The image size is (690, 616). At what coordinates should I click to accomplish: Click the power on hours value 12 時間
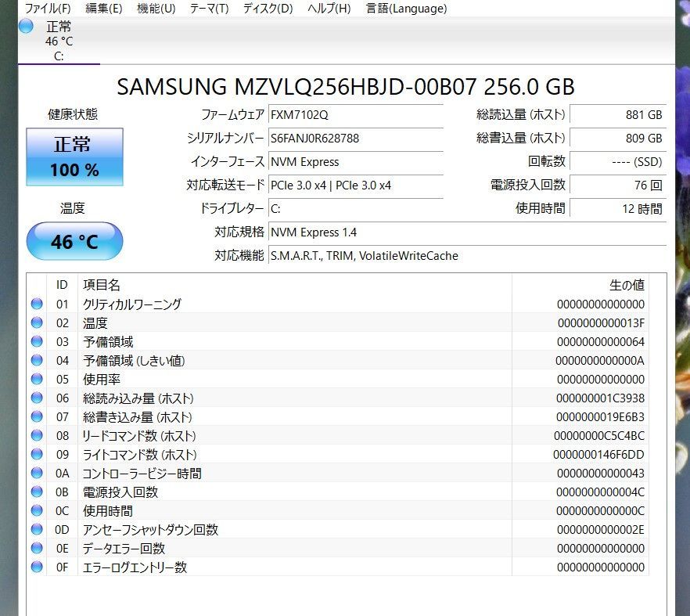pos(618,208)
